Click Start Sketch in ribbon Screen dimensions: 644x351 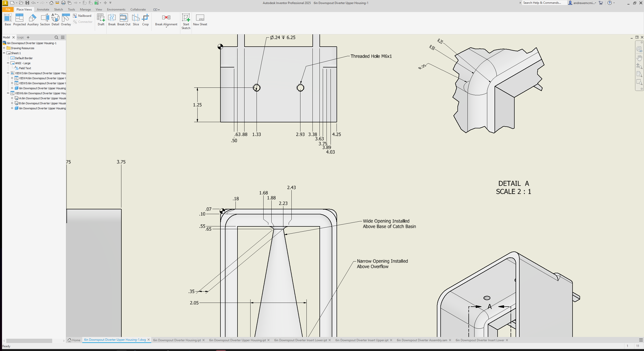[x=186, y=22]
